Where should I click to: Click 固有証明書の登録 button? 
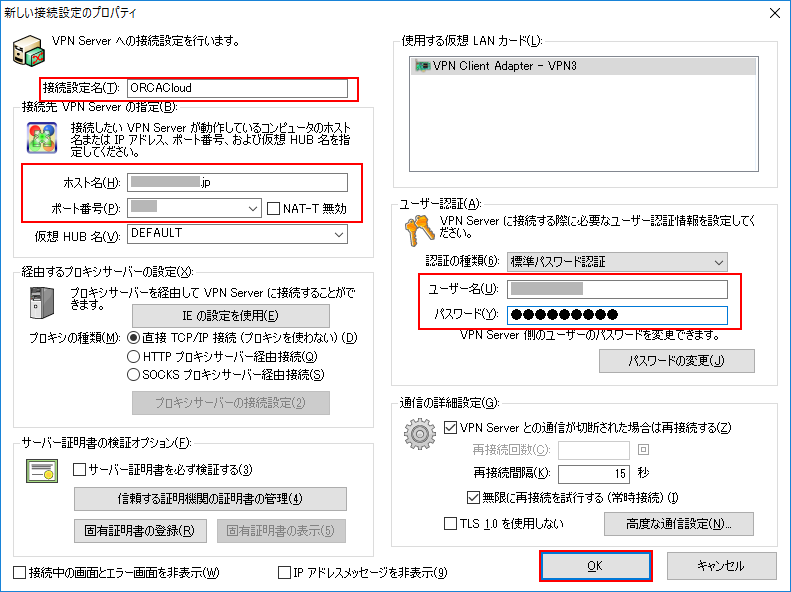click(x=140, y=531)
